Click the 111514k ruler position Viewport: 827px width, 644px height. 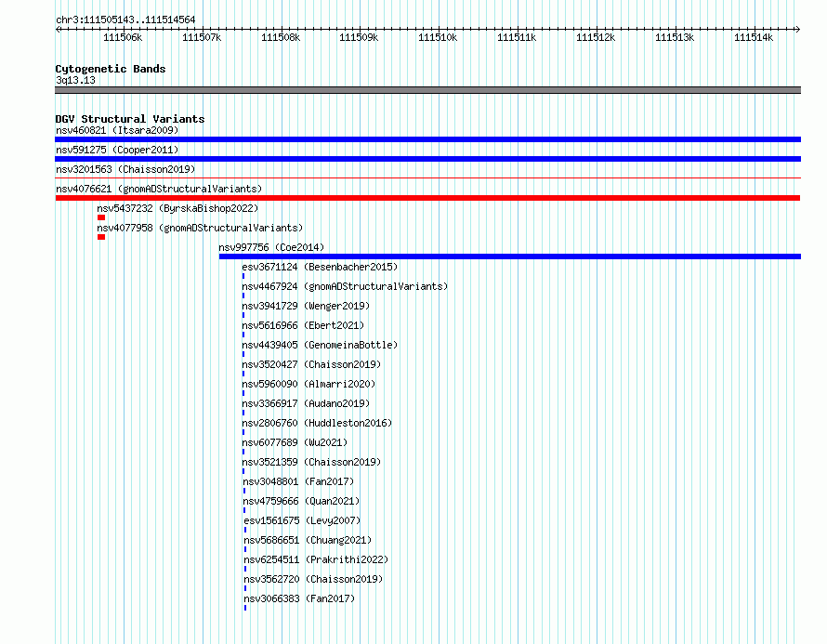click(755, 37)
